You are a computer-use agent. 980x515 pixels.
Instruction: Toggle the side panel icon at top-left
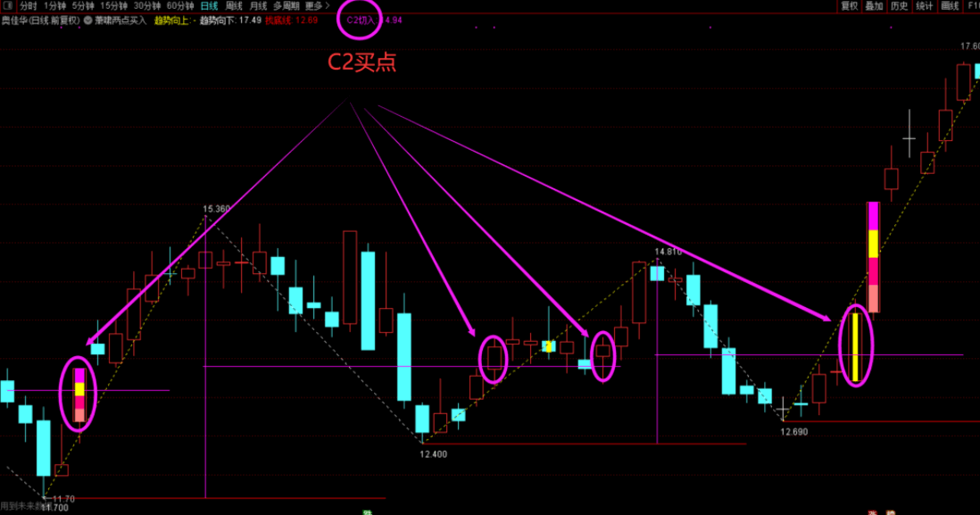(x=8, y=5)
